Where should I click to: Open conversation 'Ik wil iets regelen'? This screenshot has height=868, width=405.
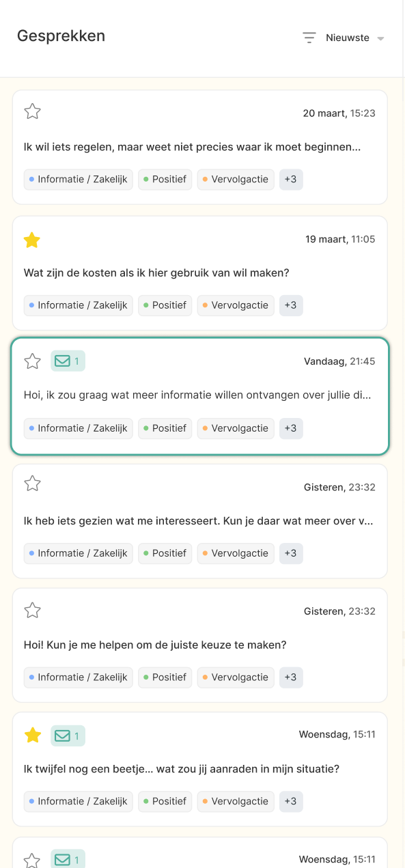(192, 147)
